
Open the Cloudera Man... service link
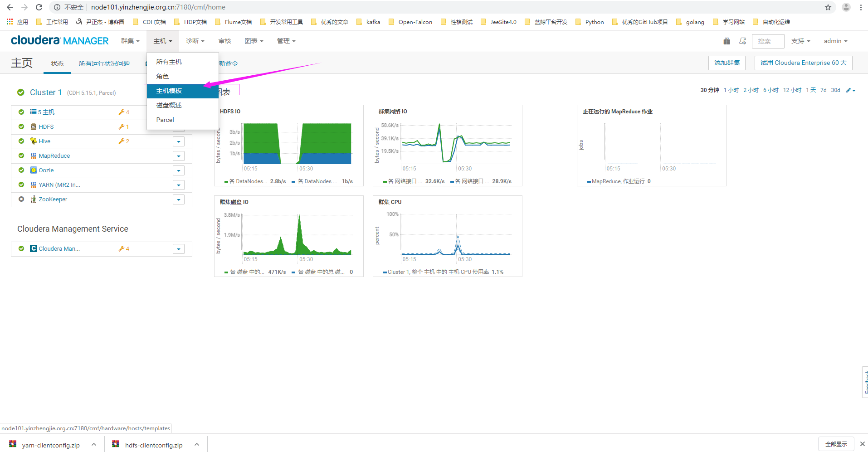pyautogui.click(x=59, y=248)
